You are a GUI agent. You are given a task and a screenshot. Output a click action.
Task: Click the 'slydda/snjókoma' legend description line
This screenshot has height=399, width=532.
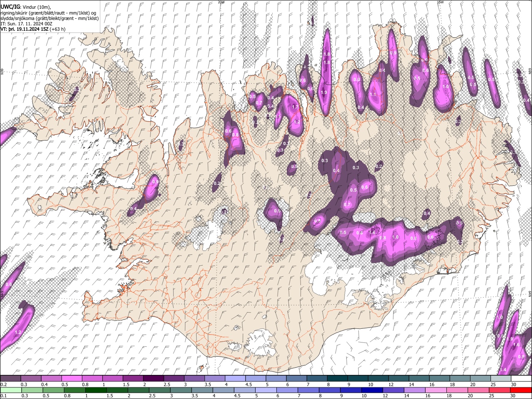coord(49,18)
